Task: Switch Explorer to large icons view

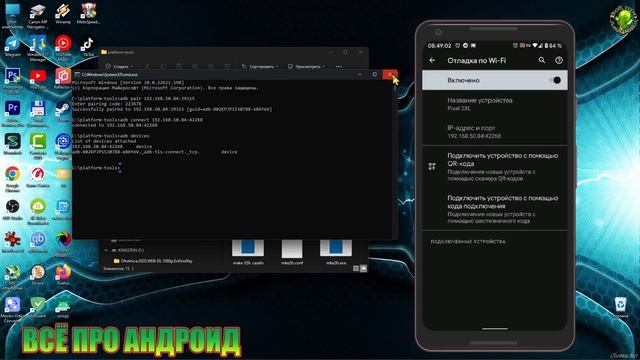Action: [363, 268]
